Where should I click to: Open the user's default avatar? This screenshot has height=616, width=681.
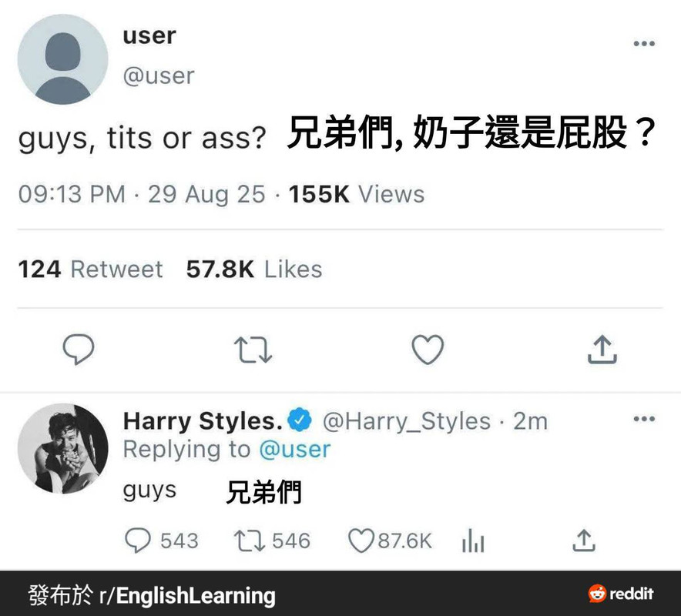(62, 59)
